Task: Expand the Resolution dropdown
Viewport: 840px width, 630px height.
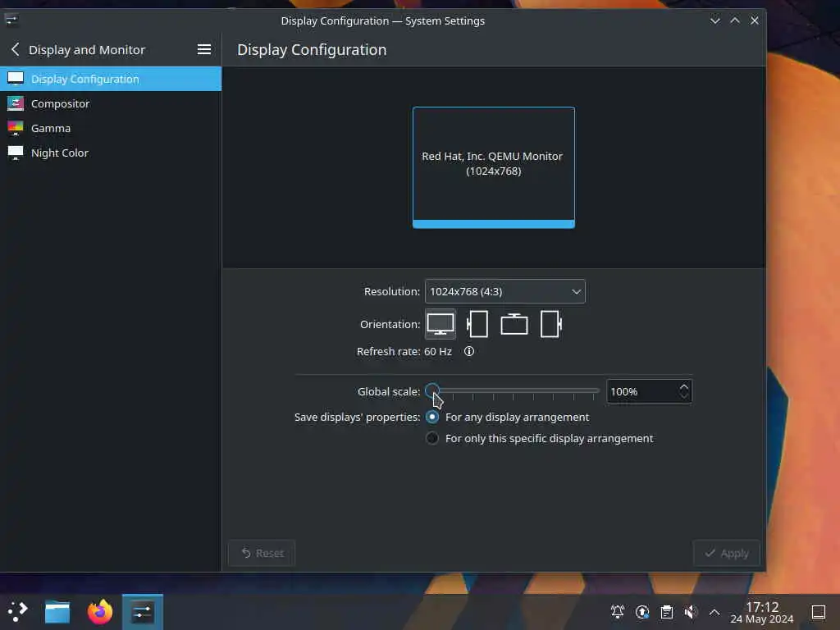Action: (504, 291)
